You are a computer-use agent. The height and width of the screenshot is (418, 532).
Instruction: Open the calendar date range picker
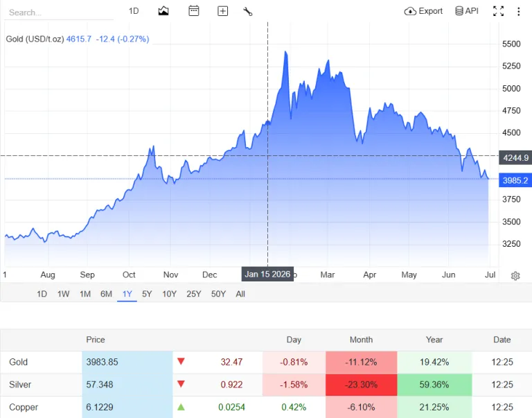193,11
